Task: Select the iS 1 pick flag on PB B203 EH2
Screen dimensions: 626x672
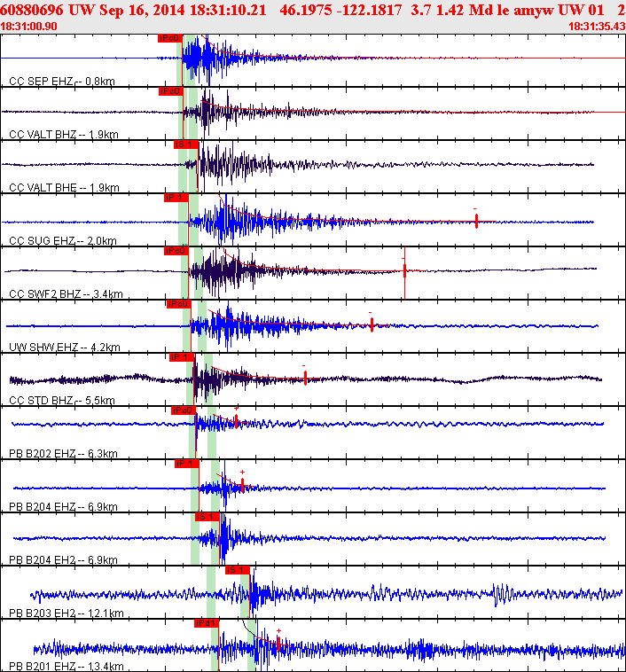Action: (238, 569)
